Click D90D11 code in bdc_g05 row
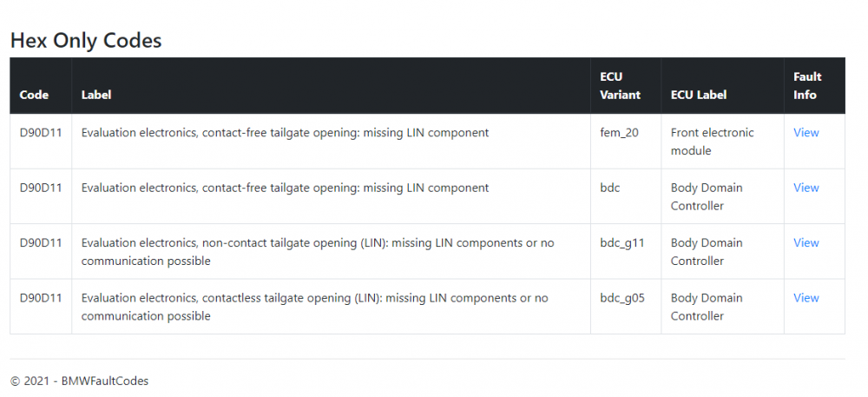The height and width of the screenshot is (397, 868). pos(41,298)
